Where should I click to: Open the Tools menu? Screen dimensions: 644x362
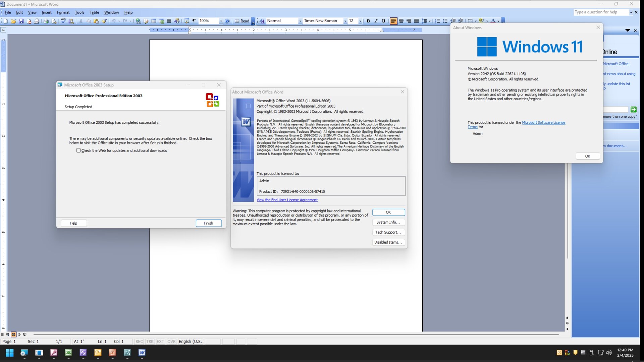click(79, 12)
